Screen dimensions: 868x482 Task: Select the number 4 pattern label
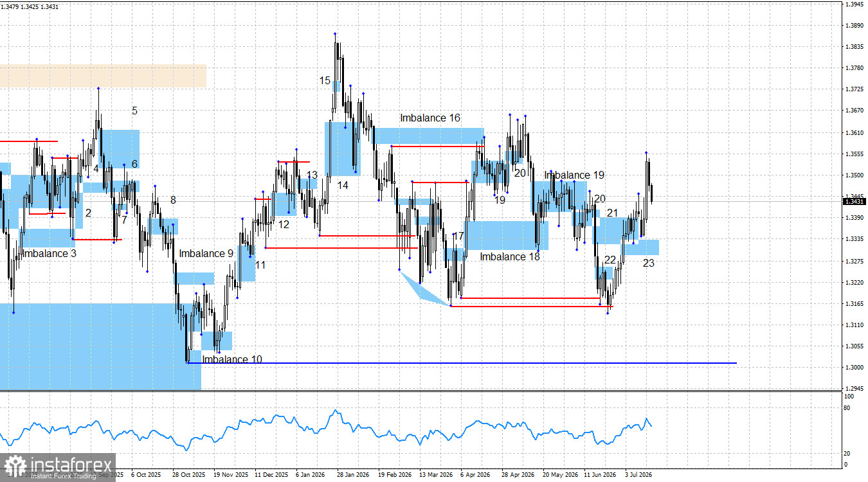96,168
